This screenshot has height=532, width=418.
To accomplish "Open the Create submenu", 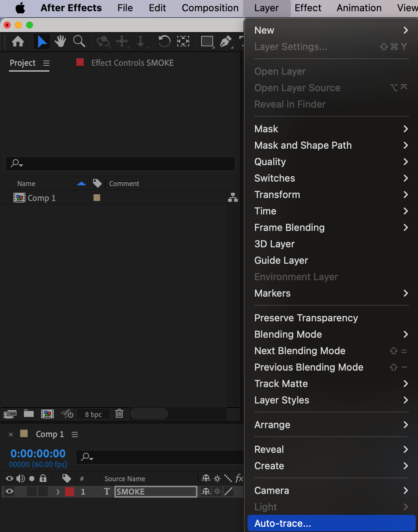I will (x=331, y=466).
